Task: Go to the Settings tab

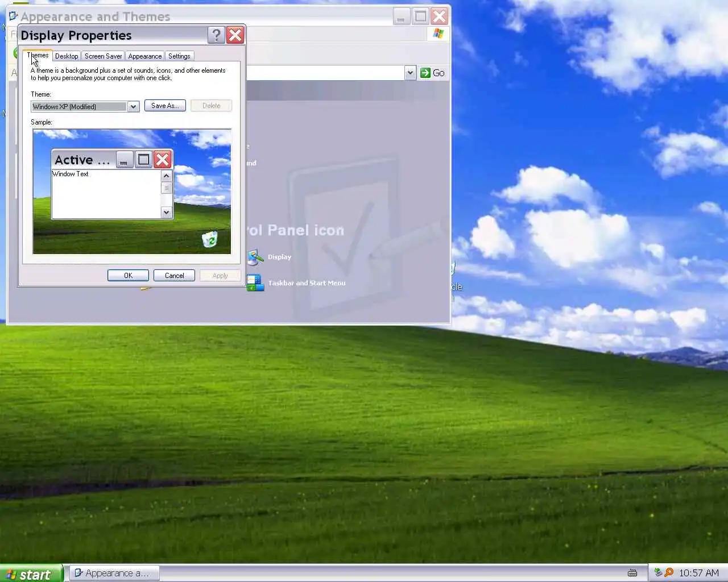Action: (x=179, y=56)
